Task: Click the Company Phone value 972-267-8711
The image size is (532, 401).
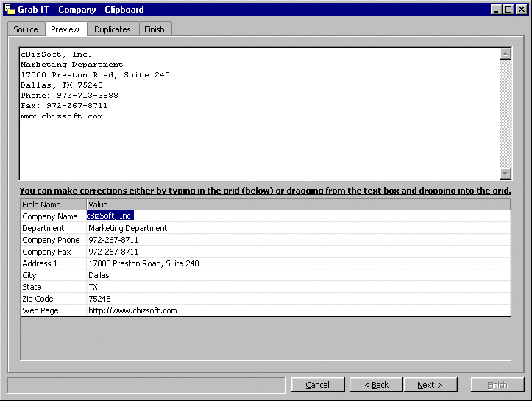Action: tap(299, 240)
